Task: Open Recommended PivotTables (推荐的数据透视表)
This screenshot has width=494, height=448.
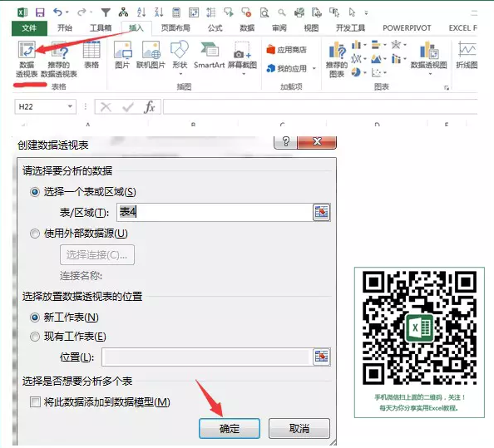Action: pos(59,59)
